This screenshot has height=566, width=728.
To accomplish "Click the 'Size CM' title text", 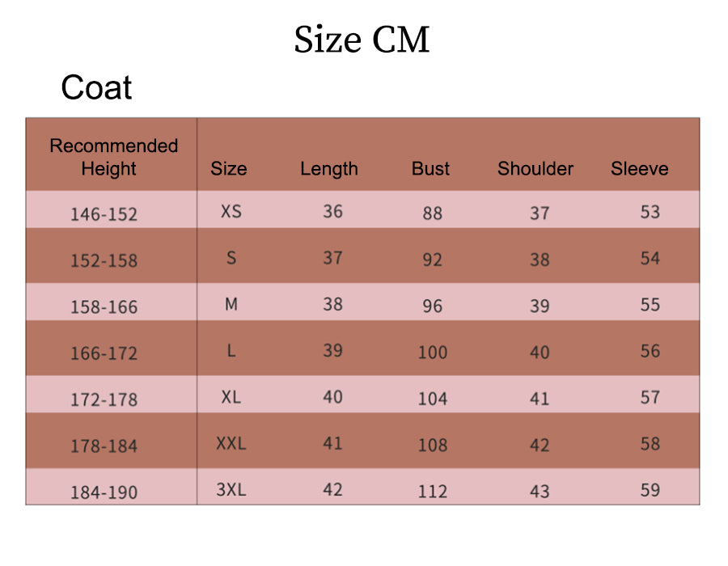I will (x=362, y=40).
